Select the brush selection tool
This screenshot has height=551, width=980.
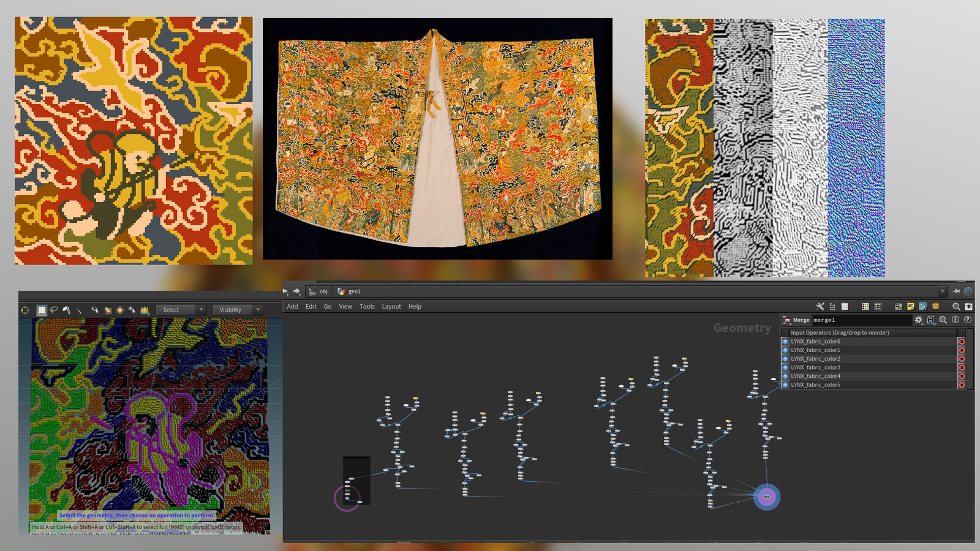[66, 310]
